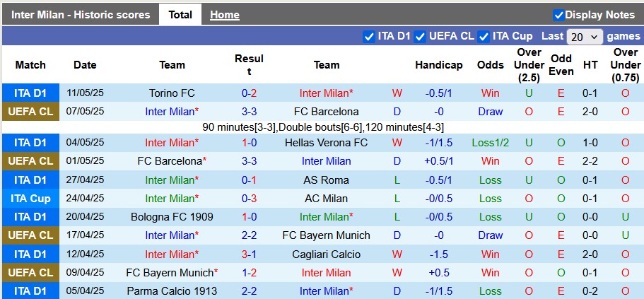Click the Over Under (2.5) column header

click(x=529, y=65)
